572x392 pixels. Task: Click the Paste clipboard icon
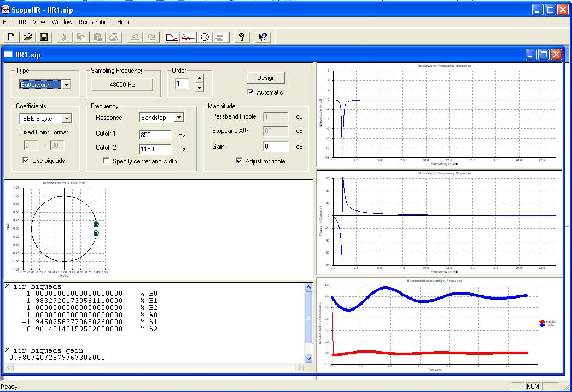97,37
